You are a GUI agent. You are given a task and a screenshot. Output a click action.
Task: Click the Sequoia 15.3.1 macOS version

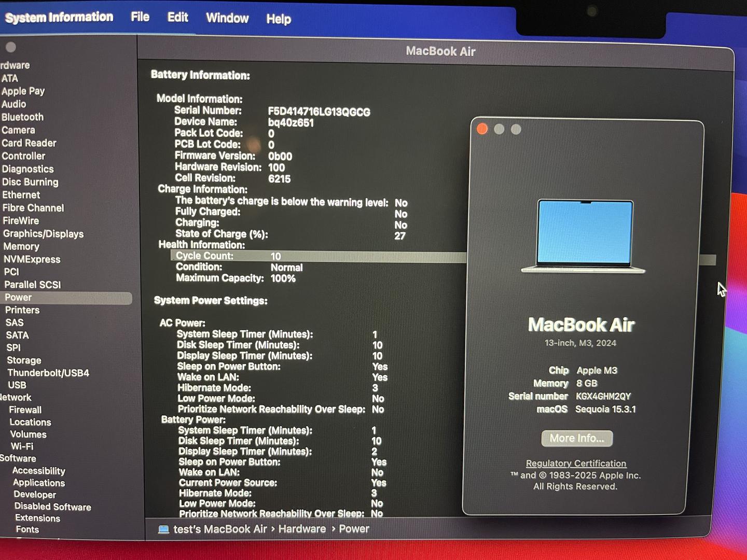coord(605,410)
